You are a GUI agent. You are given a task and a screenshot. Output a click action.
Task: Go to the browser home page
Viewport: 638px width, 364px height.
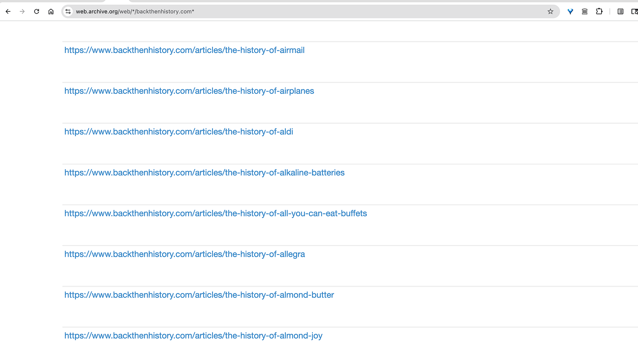pyautogui.click(x=51, y=11)
